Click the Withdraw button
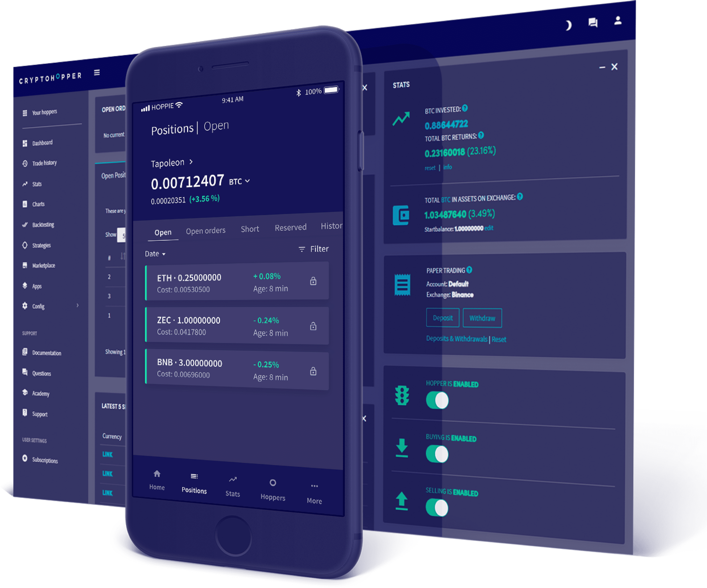Image resolution: width=707 pixels, height=588 pixels. [x=482, y=317]
